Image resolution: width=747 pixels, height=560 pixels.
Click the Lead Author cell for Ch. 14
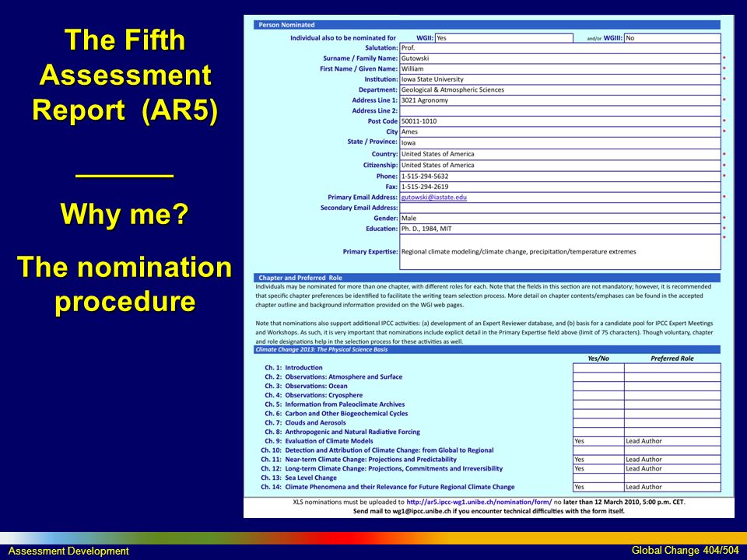pyautogui.click(x=672, y=487)
